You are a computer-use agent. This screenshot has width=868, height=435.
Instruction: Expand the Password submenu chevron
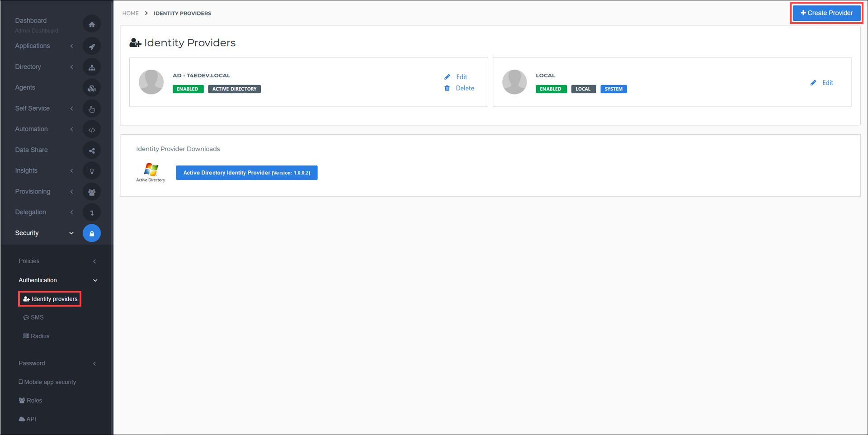pos(94,364)
